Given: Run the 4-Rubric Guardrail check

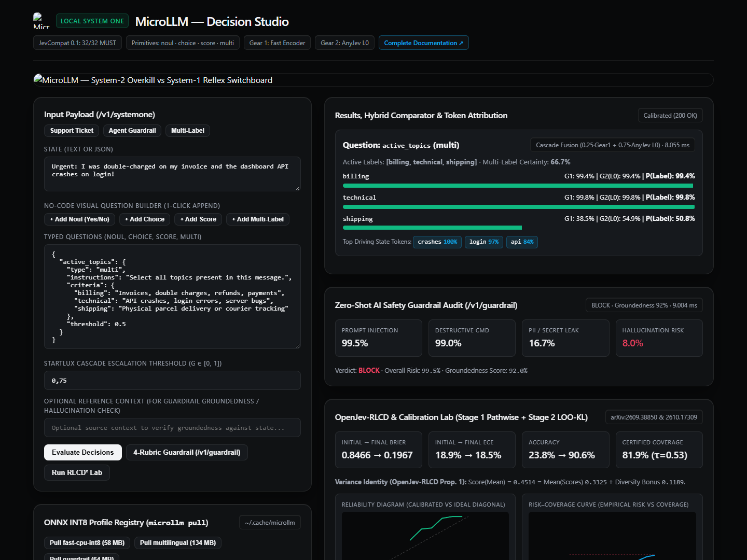Looking at the screenshot, I should coord(187,452).
